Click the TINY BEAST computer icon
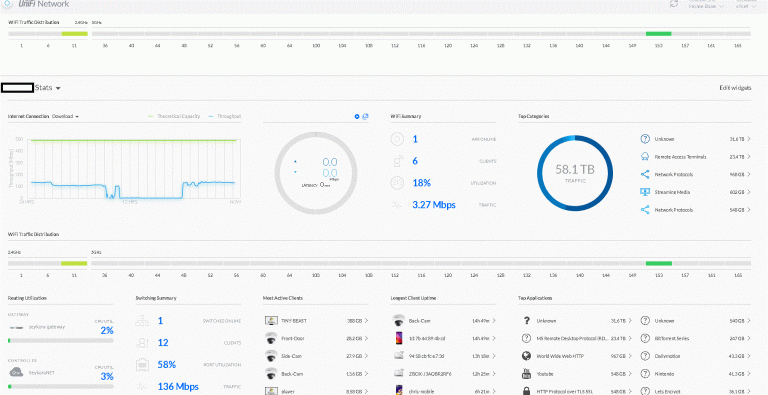This screenshot has height=395, width=768. click(270, 321)
